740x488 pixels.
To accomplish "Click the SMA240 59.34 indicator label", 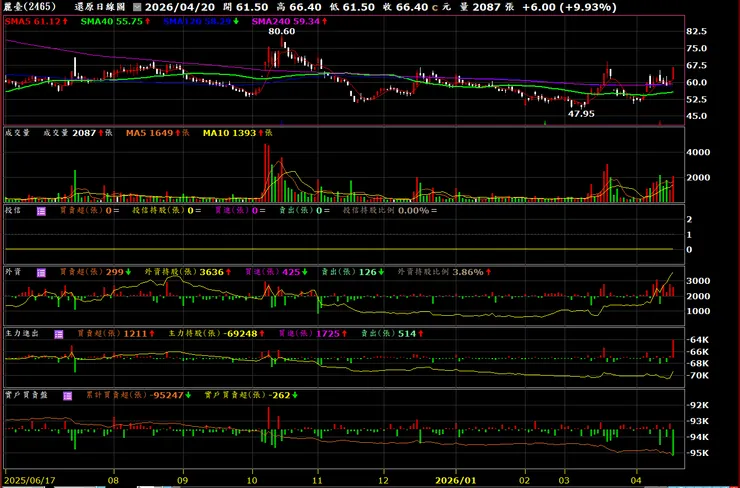I will click(289, 21).
